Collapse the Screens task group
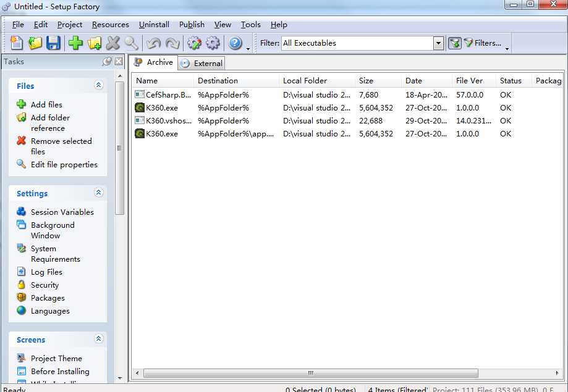Image resolution: width=568 pixels, height=392 pixels. tap(98, 339)
